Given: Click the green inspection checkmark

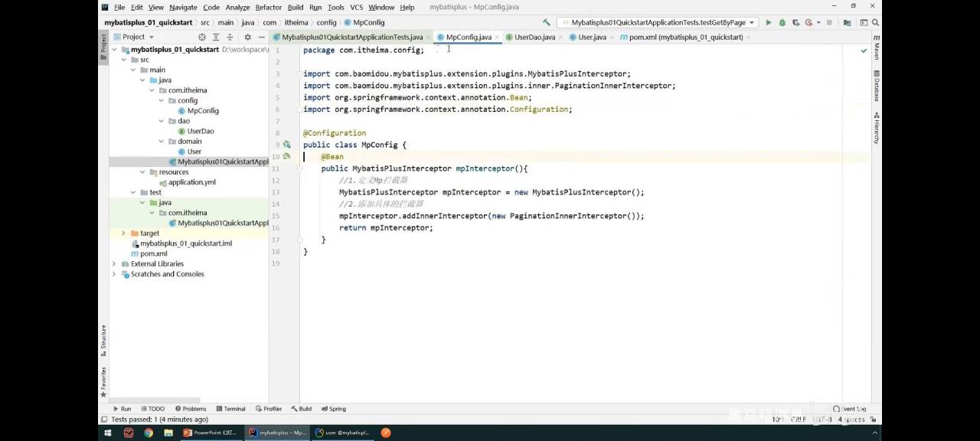Looking at the screenshot, I should click(864, 51).
